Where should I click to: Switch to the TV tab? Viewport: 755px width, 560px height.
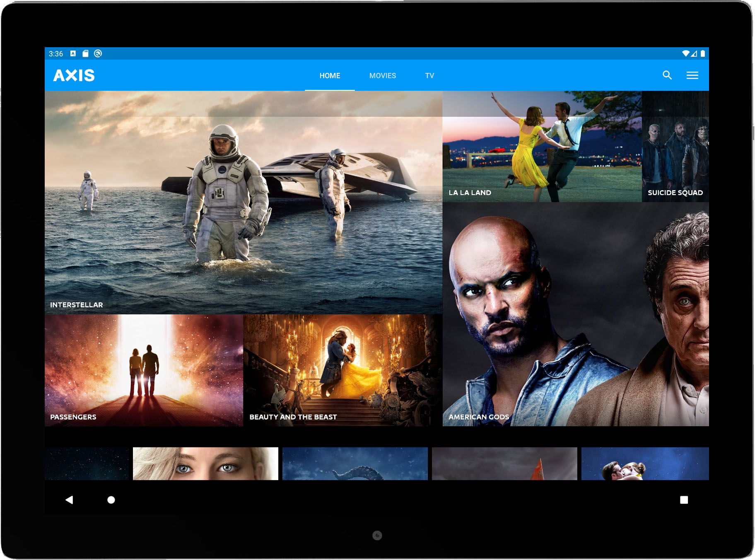429,75
